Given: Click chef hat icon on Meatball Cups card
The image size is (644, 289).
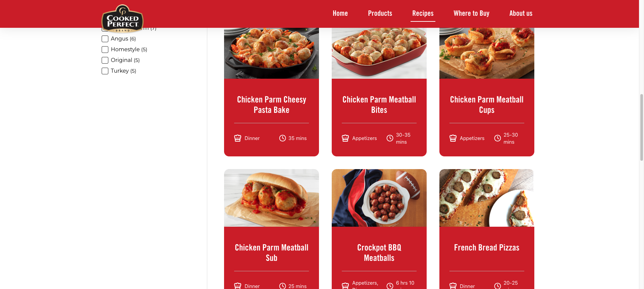Looking at the screenshot, I should pos(453,138).
